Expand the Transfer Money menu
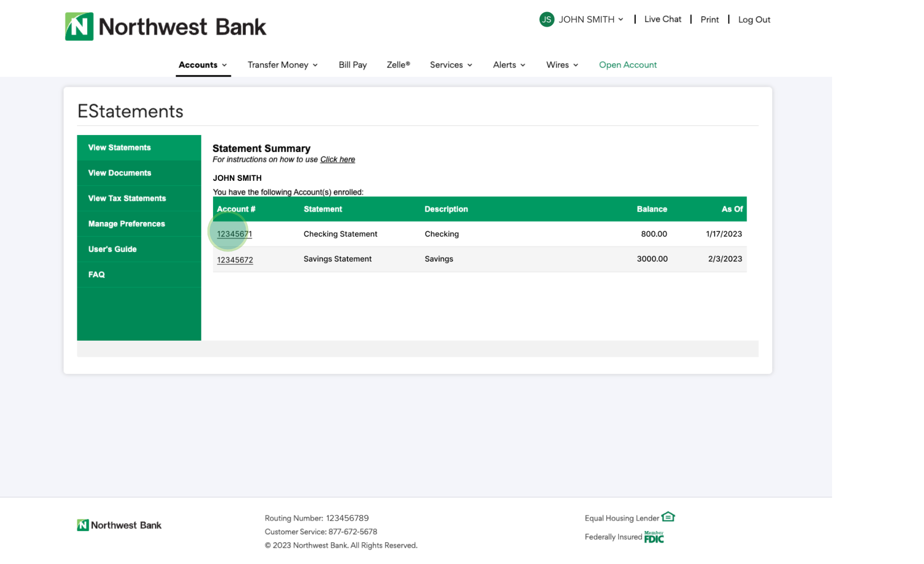 point(282,65)
